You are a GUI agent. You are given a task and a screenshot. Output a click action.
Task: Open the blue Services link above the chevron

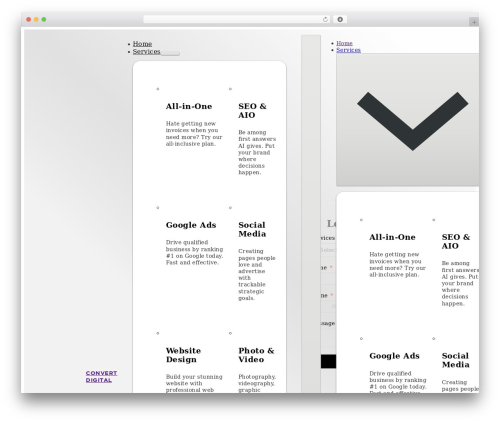click(x=348, y=50)
